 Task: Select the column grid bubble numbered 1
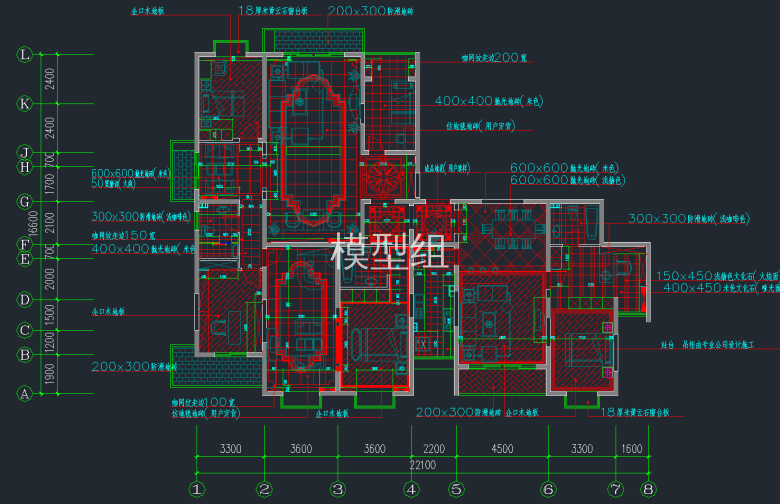(197, 490)
